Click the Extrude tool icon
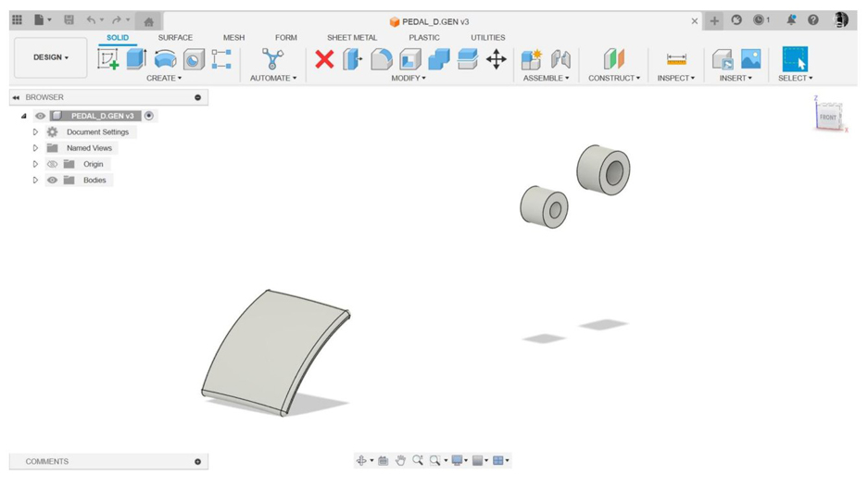 point(136,59)
